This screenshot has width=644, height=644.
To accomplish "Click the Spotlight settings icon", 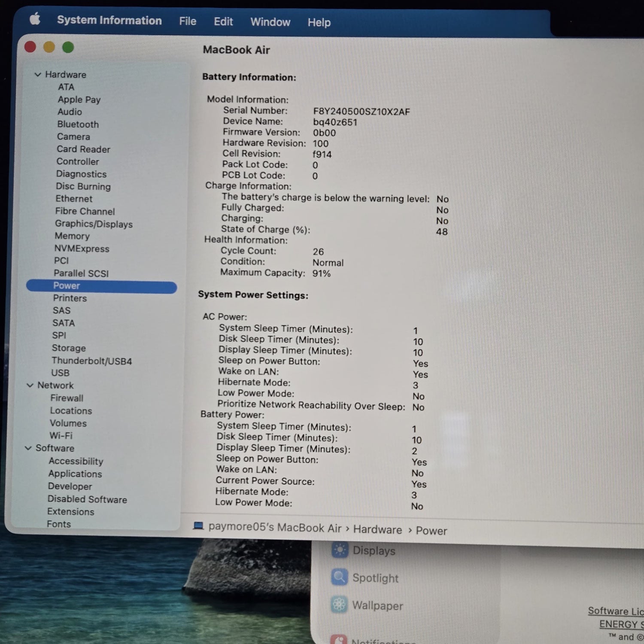I will point(339,577).
